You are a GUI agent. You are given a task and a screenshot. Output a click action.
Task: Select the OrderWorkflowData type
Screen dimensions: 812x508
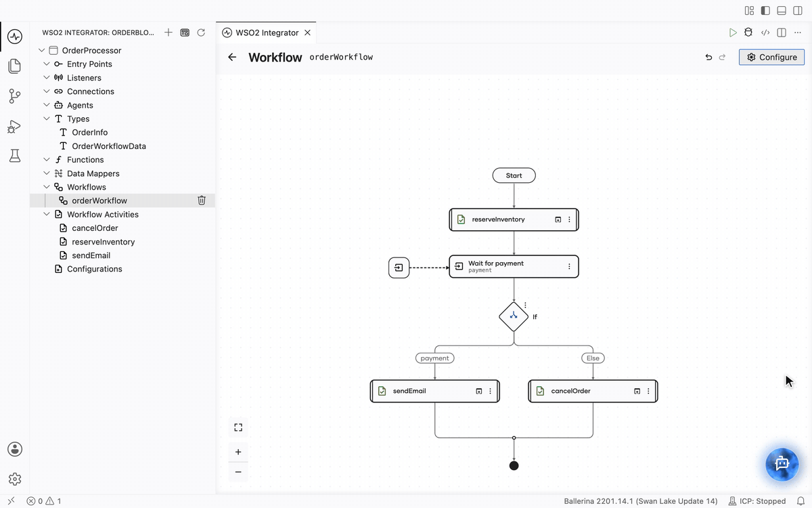click(109, 146)
